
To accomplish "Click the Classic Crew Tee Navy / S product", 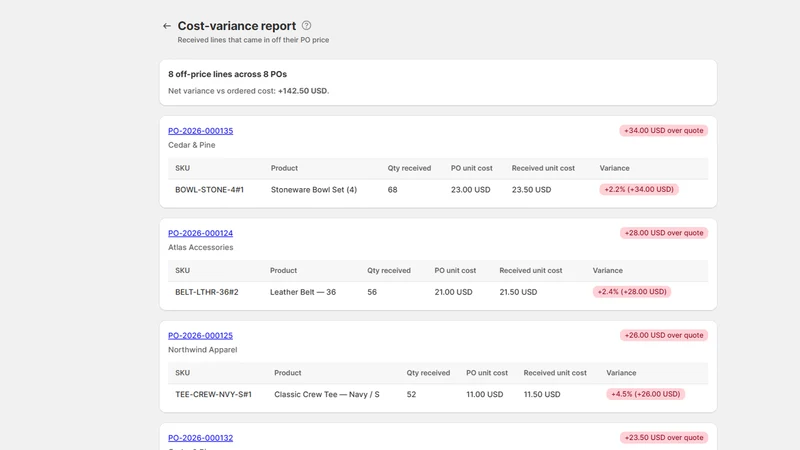I will 327,394.
